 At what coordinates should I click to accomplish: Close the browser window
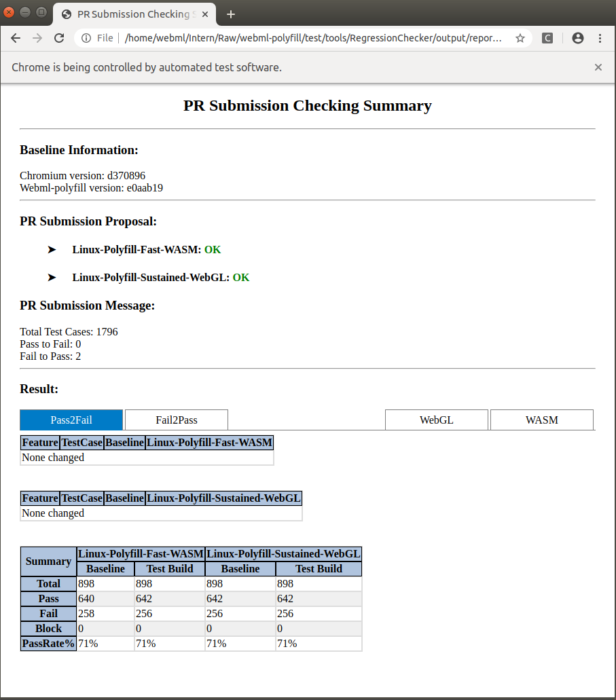8,12
